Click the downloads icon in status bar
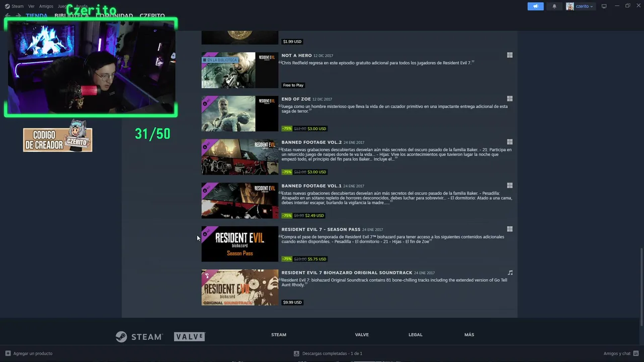 (296, 353)
